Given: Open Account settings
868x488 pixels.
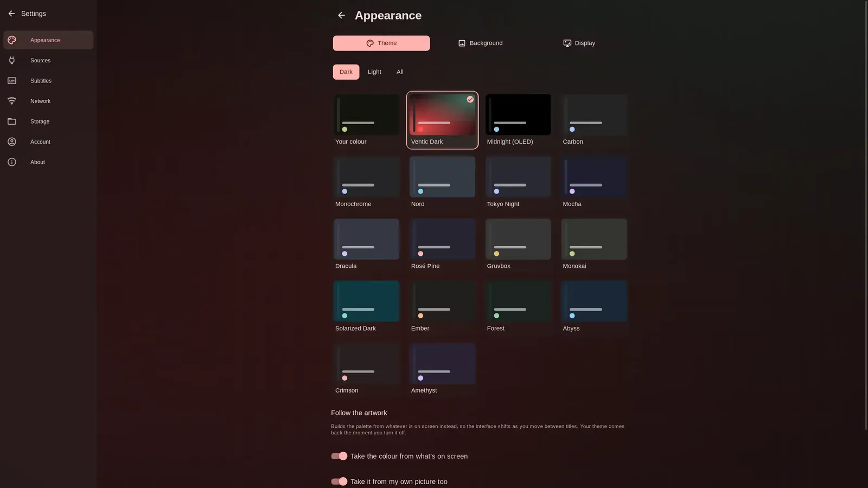Looking at the screenshot, I should click(48, 142).
